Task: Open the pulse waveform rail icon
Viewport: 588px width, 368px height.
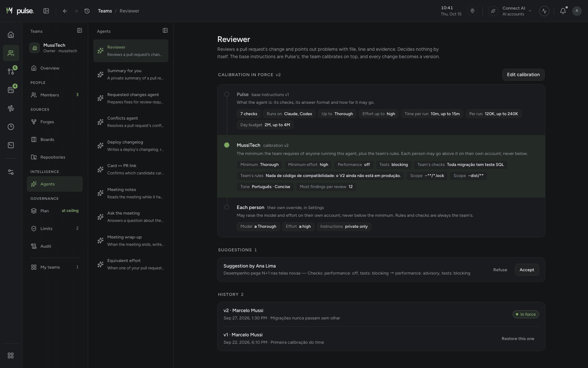Action: 11,108
